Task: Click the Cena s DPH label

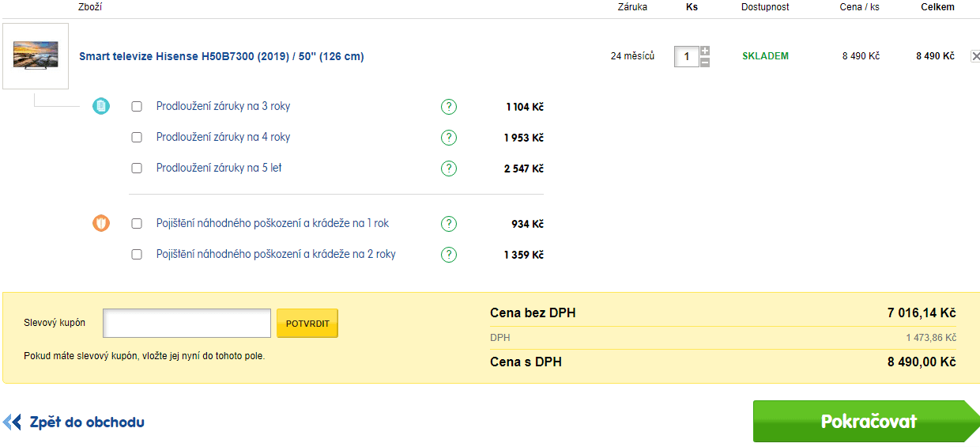Action: pos(526,362)
